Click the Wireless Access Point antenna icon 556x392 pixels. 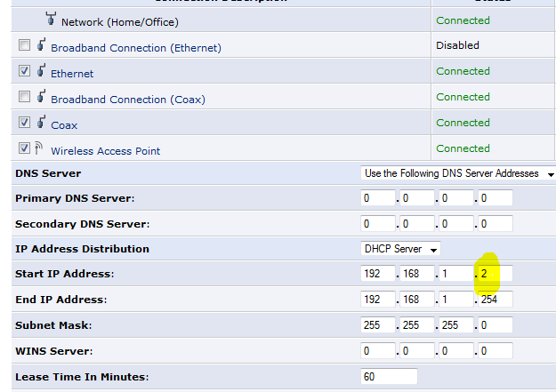tap(38, 148)
